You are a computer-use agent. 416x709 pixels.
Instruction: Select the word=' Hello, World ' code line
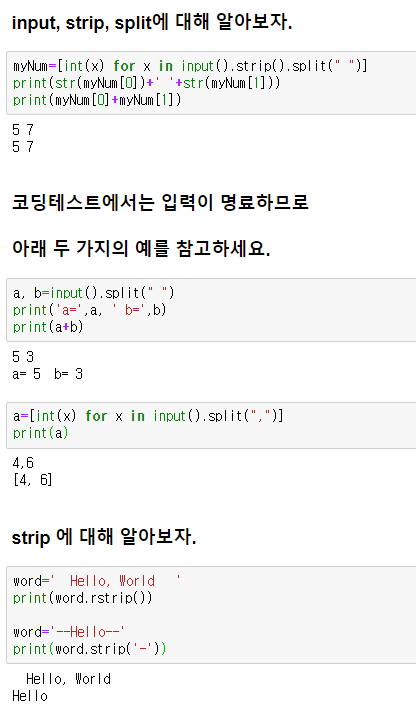pyautogui.click(x=97, y=581)
